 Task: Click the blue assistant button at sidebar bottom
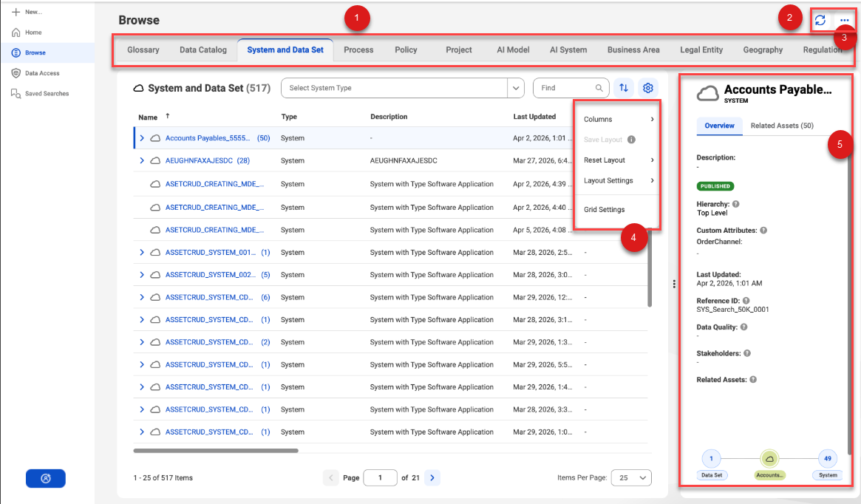click(46, 478)
